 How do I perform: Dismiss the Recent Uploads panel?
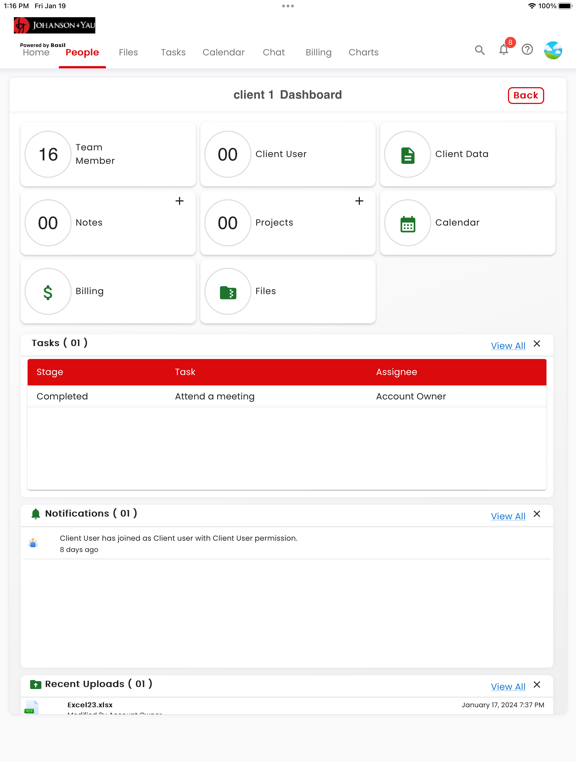(x=537, y=685)
